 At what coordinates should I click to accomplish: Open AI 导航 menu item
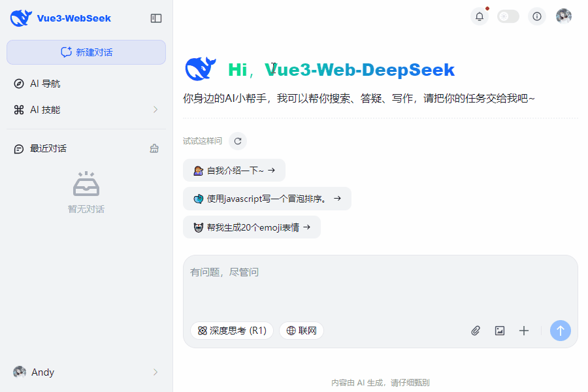click(x=86, y=84)
